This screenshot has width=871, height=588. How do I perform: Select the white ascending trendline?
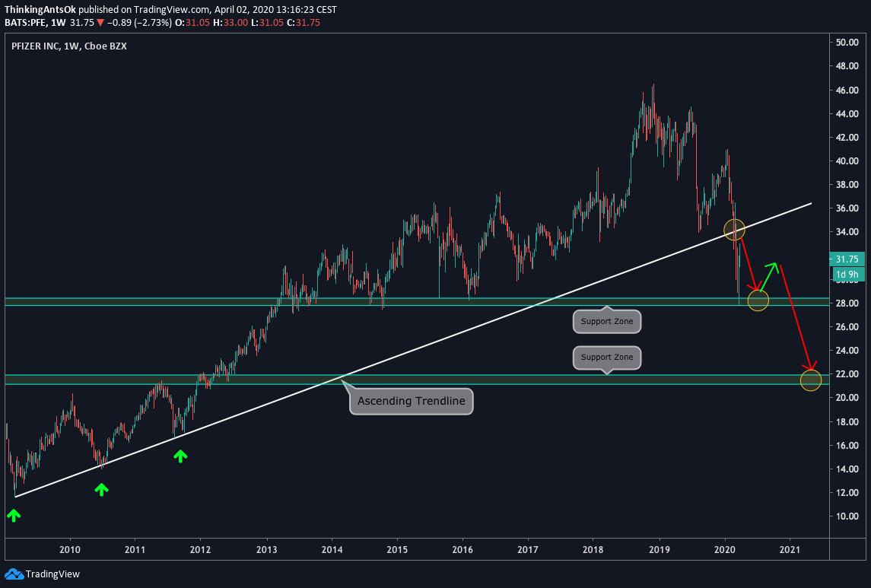[x=413, y=350]
